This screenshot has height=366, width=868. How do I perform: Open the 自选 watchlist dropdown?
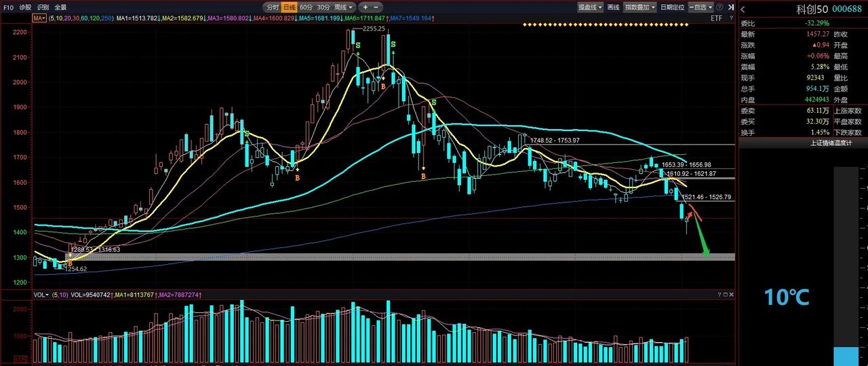click(700, 7)
